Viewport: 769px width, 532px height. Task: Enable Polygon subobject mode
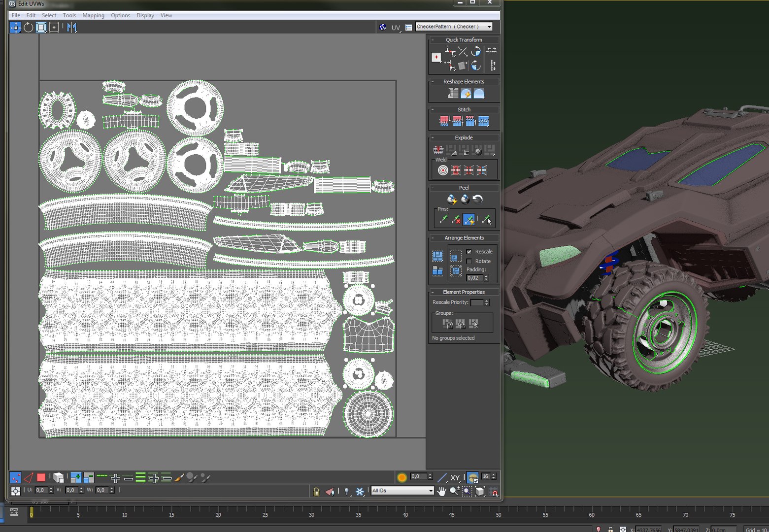coord(41,477)
